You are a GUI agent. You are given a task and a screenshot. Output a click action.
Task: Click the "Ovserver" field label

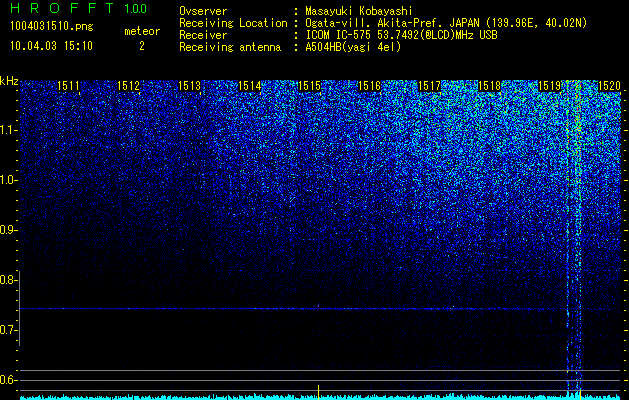pos(203,11)
